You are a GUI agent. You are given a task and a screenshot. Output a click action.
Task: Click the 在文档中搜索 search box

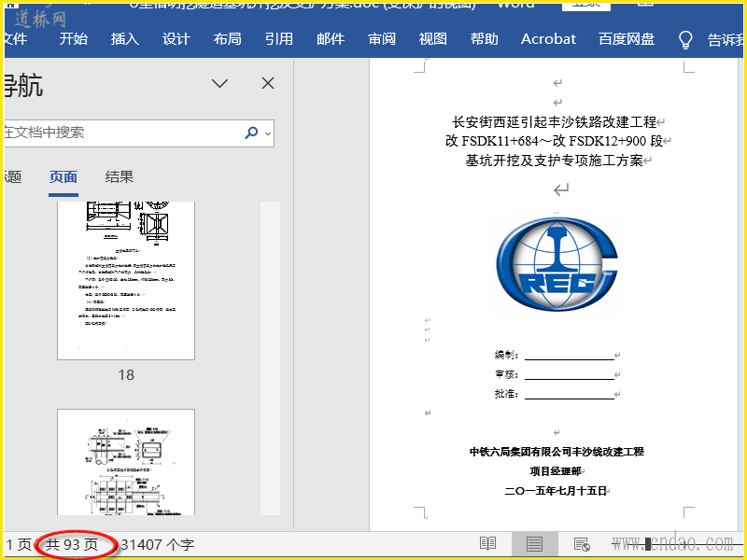point(139,133)
